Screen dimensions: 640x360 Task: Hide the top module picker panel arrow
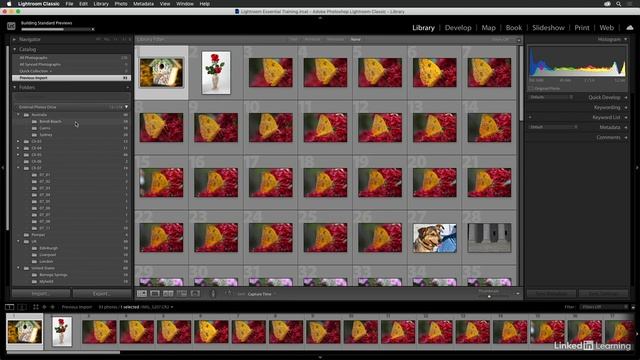pyautogui.click(x=320, y=18)
